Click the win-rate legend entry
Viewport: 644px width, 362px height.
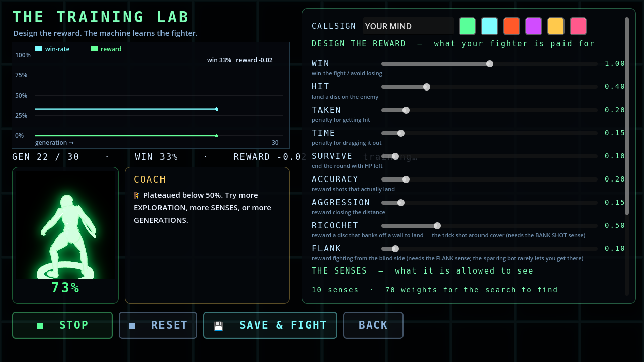pyautogui.click(x=52, y=49)
